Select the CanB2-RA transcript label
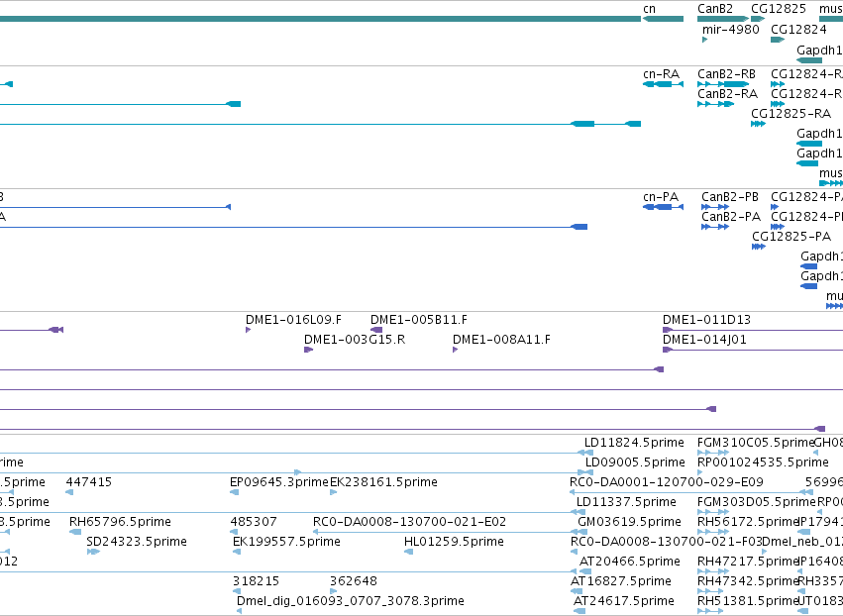The image size is (843, 616). coord(727,94)
